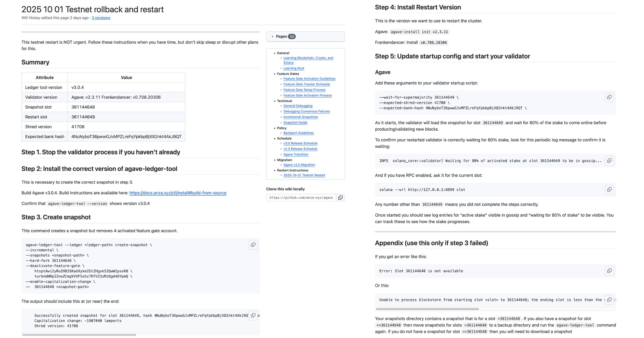The image size is (644, 338).
Task: Click the snapshot output horizontal scrollbar
Action: (79, 335)
